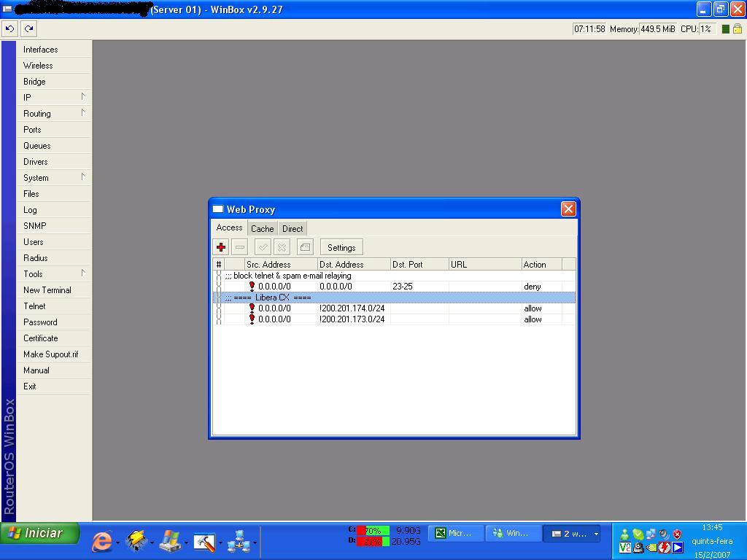Choose Make Supout.rif in the sidebar
The height and width of the screenshot is (560, 747).
(54, 354)
